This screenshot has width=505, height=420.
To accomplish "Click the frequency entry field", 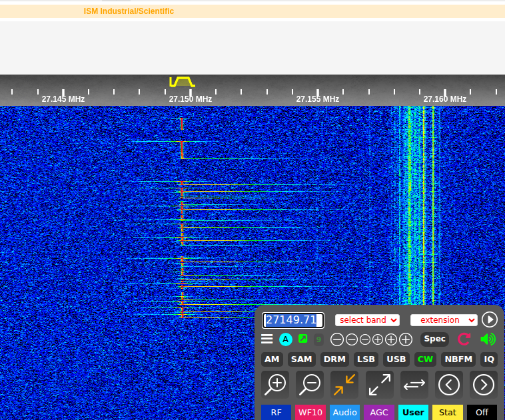I will point(293,320).
